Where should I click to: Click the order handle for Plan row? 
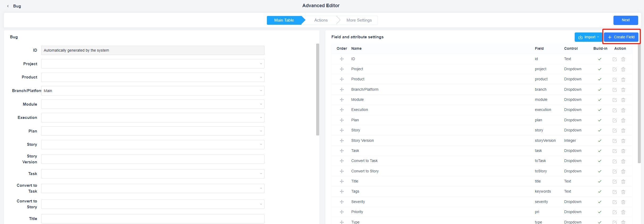pyautogui.click(x=342, y=120)
